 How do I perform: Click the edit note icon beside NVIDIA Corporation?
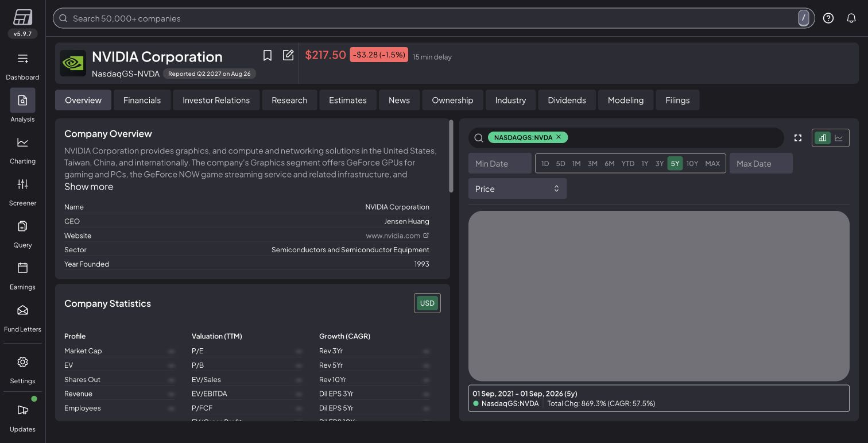(x=288, y=55)
